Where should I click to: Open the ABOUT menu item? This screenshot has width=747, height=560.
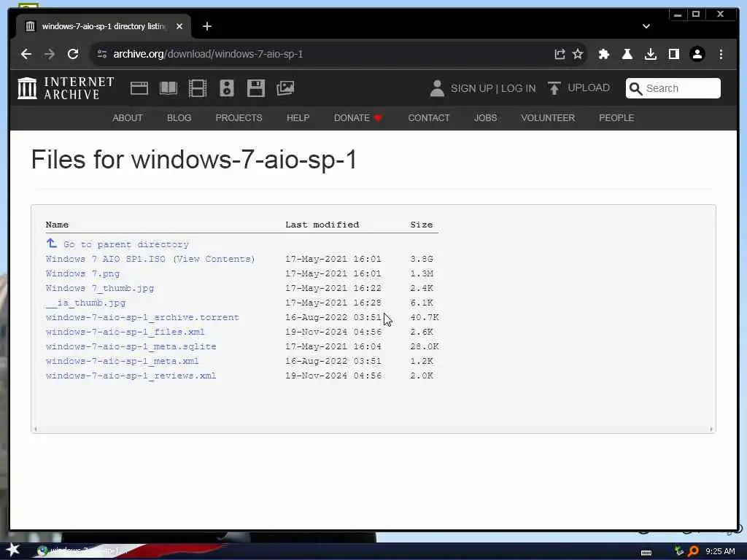coord(127,117)
